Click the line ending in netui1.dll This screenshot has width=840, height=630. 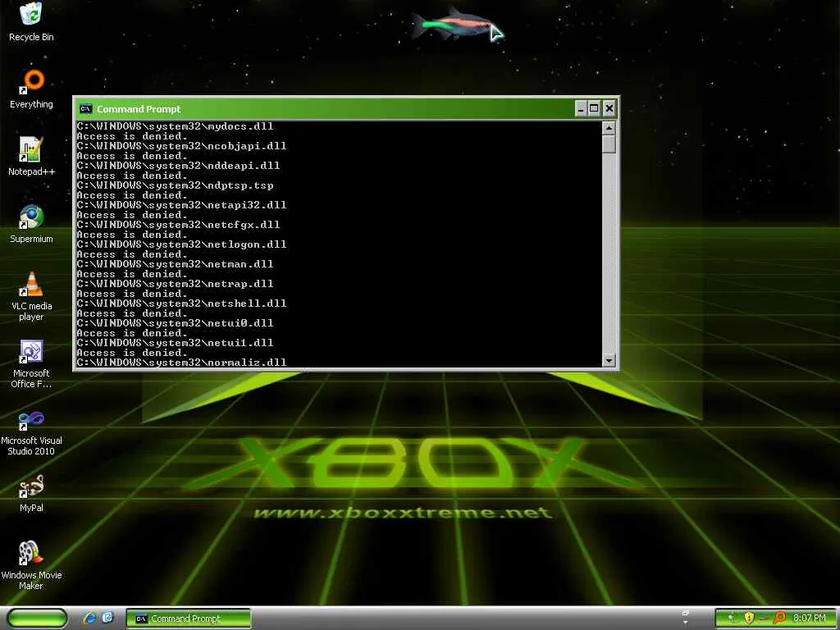(176, 343)
